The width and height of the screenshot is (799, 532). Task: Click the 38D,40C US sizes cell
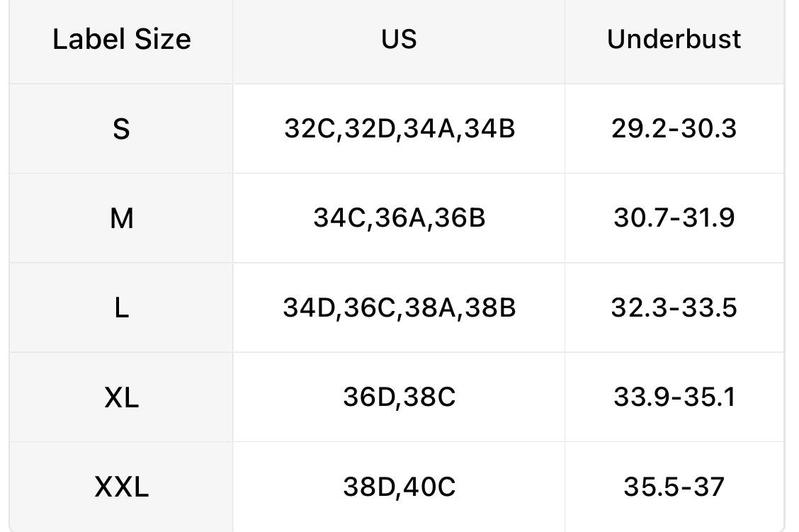click(x=399, y=487)
